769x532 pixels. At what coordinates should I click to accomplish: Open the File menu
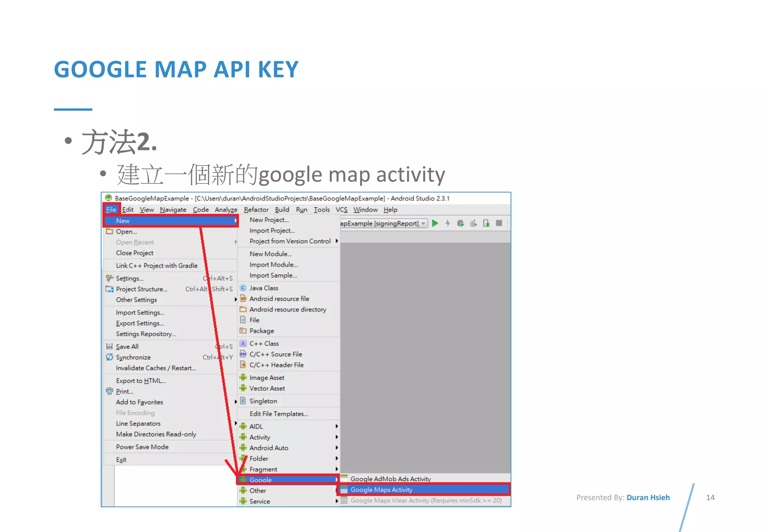111,210
